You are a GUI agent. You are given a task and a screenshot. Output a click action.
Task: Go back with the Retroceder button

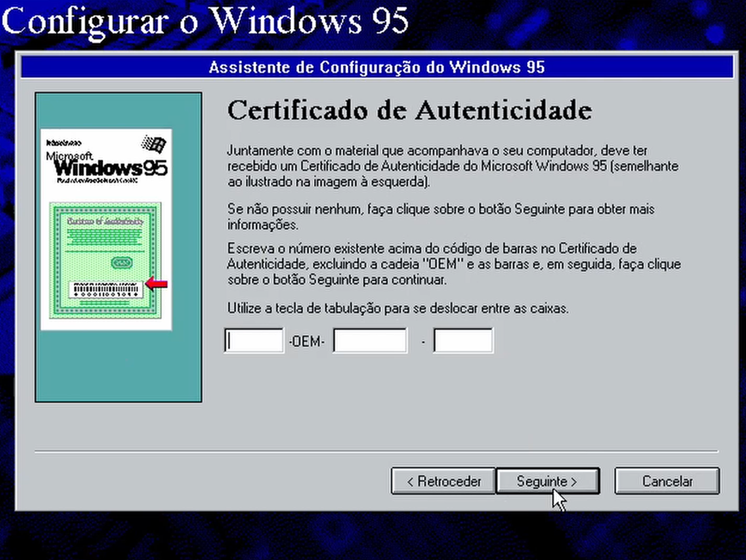pos(443,481)
